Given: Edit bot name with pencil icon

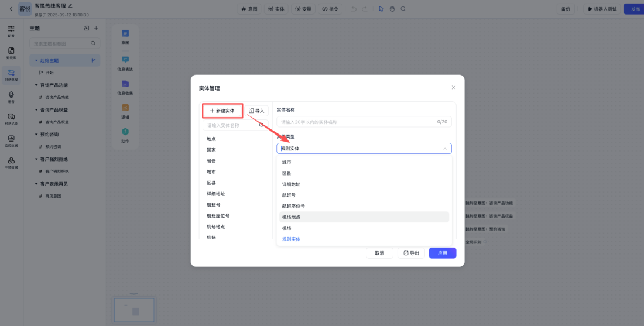Looking at the screenshot, I should click(x=70, y=6).
